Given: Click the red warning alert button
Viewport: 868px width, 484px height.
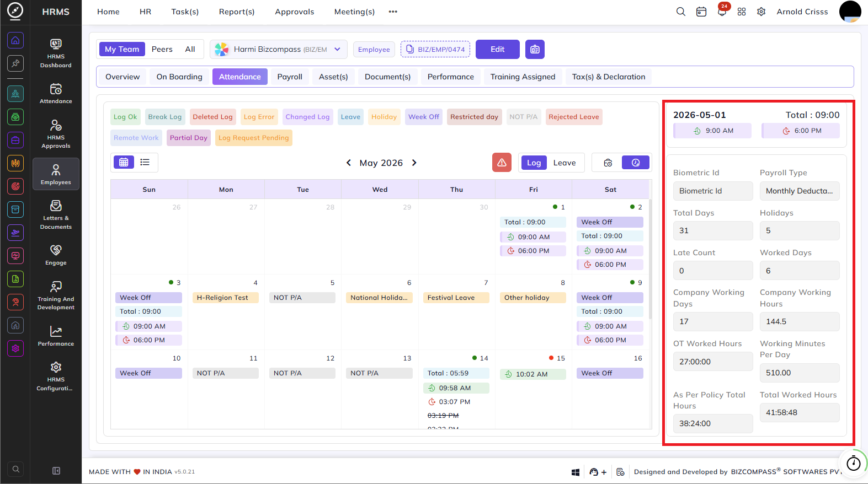Looking at the screenshot, I should pyautogui.click(x=502, y=163).
